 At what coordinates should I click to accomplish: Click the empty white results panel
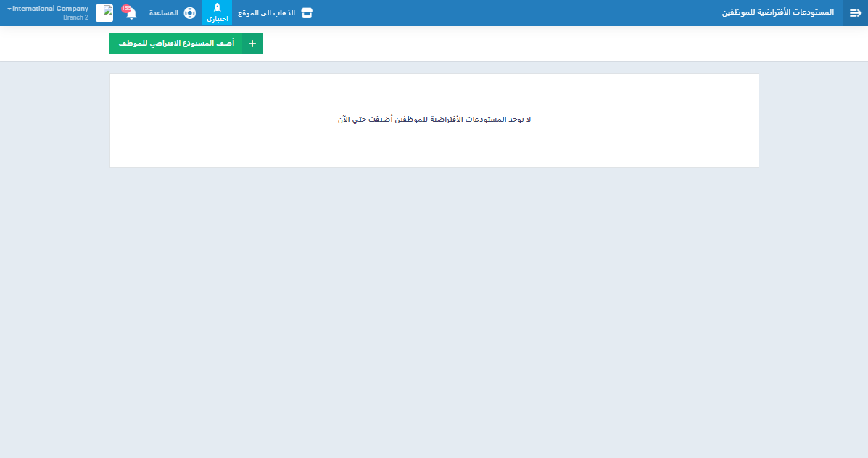[x=434, y=149]
